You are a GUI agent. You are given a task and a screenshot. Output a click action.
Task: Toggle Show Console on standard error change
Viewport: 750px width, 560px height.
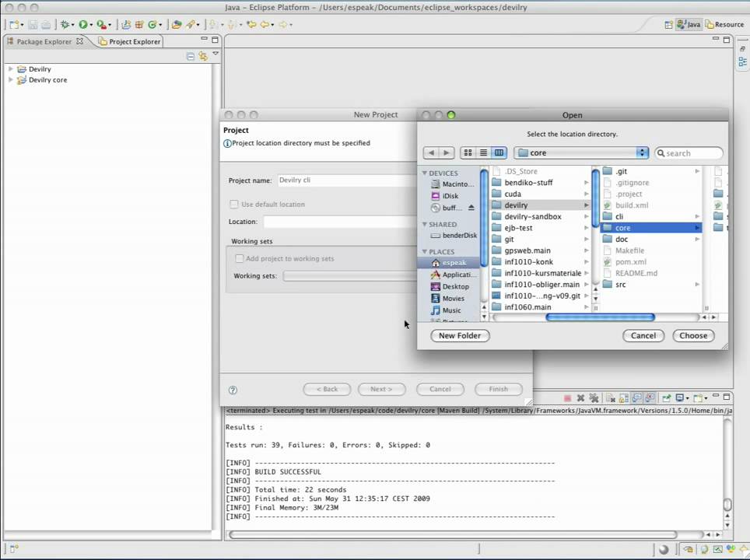click(x=650, y=398)
